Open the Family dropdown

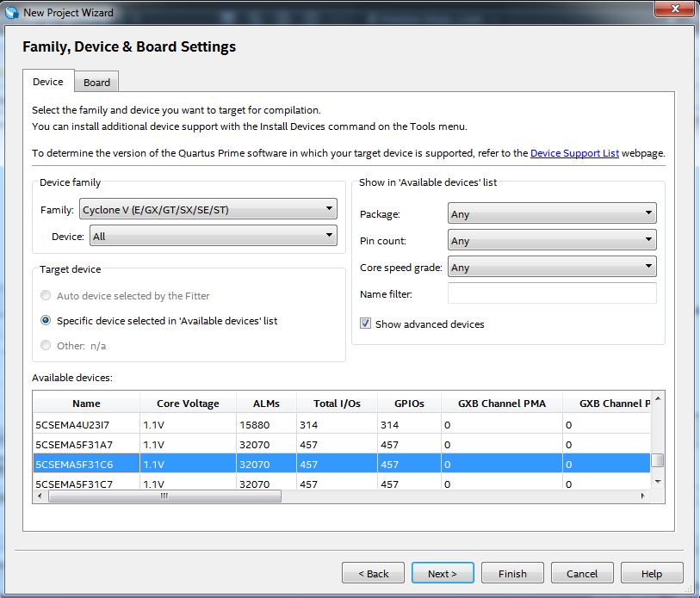click(x=208, y=209)
